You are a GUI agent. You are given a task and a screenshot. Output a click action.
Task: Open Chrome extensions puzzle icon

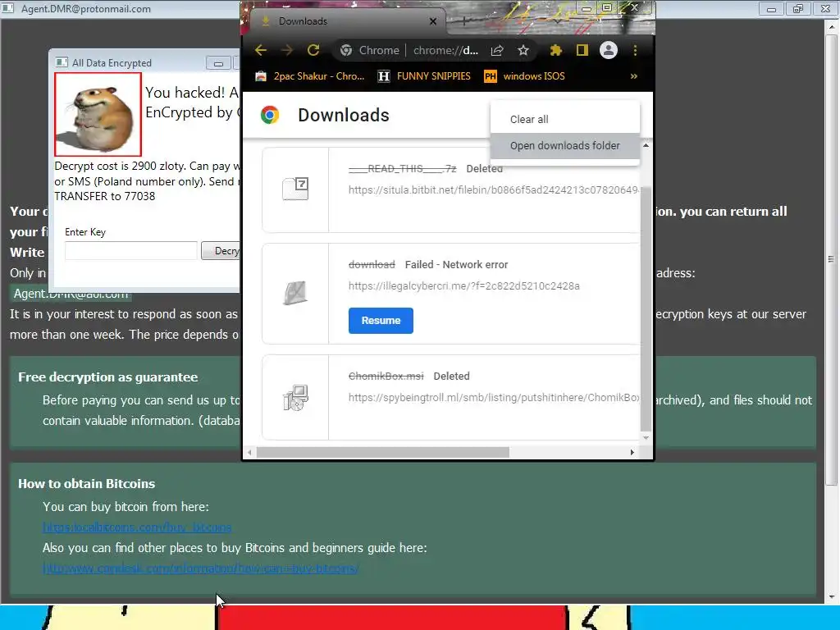click(555, 50)
